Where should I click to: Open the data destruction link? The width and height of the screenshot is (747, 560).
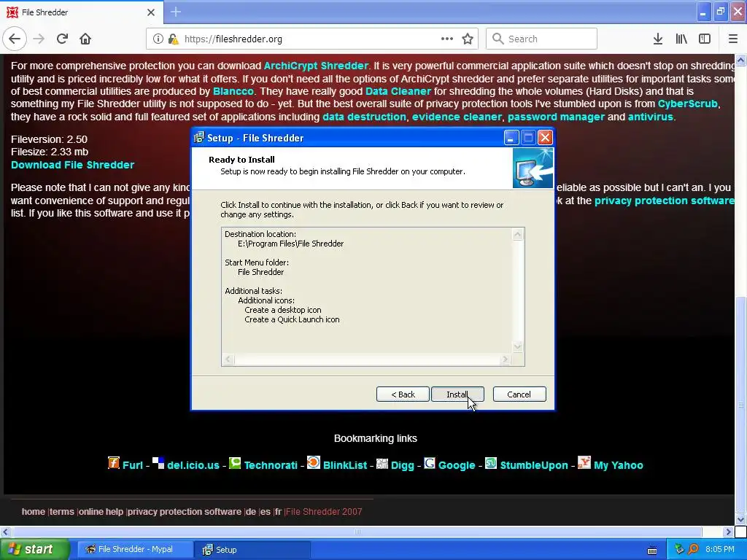tap(364, 117)
